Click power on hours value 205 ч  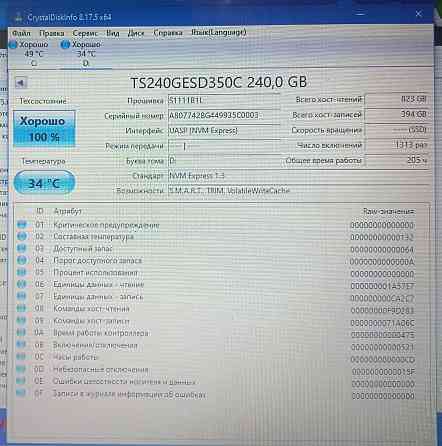point(397,160)
